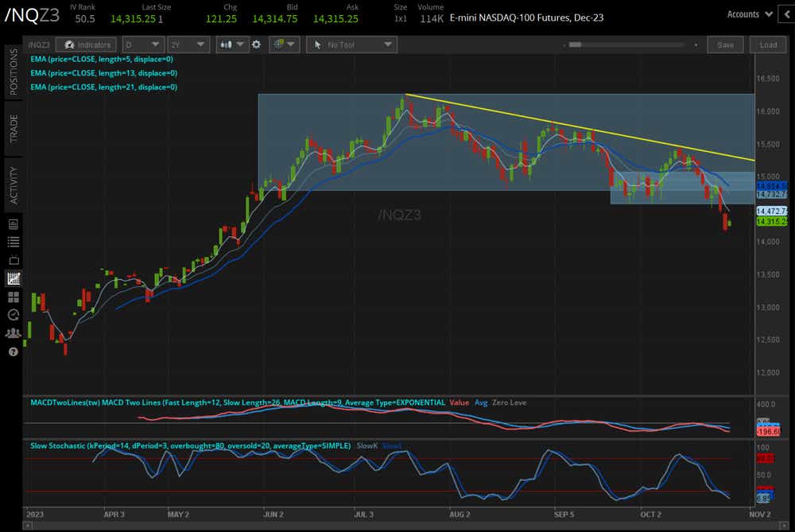
Task: Click the /NQZ3 symbol header
Action: 32,15
